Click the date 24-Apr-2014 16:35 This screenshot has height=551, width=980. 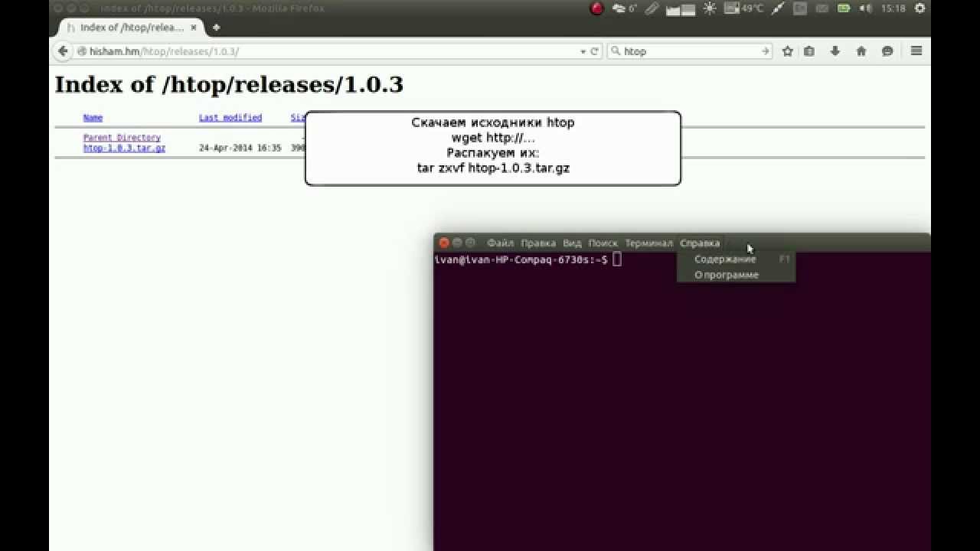pyautogui.click(x=240, y=148)
